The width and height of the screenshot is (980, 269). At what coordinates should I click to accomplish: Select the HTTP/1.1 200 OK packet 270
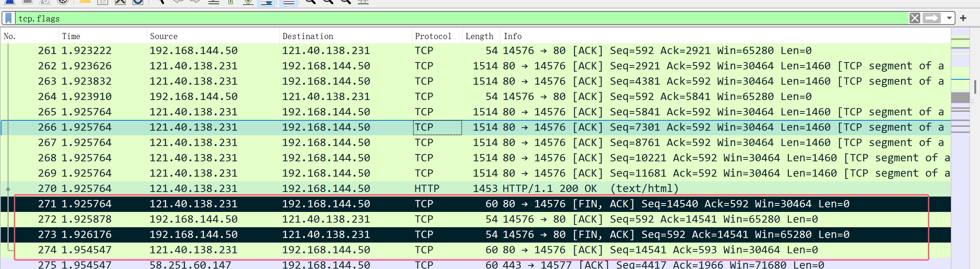click(475, 189)
